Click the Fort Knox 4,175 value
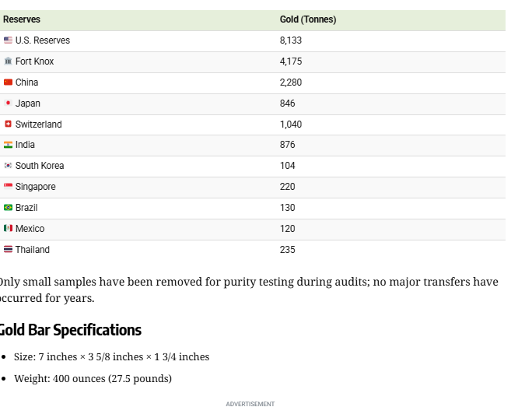Image resolution: width=532 pixels, height=407 pixels. [x=291, y=61]
